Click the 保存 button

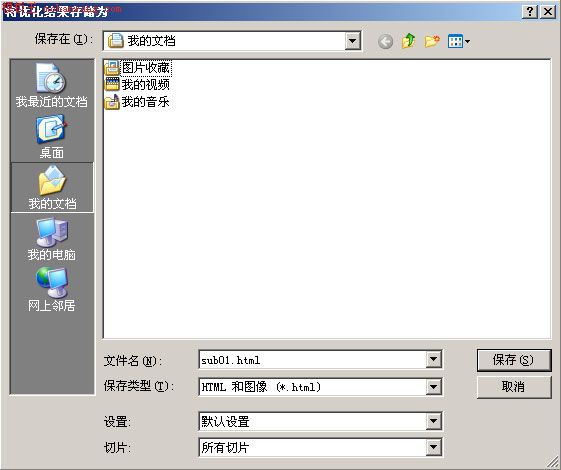[514, 360]
